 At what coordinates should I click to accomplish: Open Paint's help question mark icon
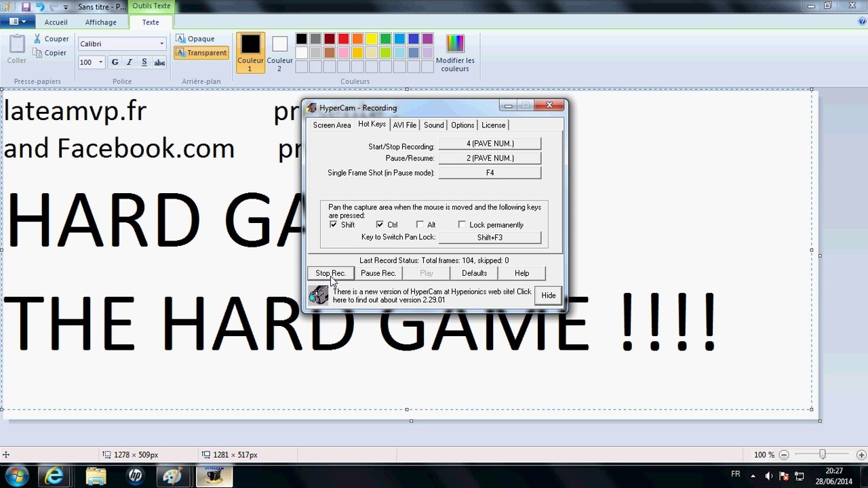[x=862, y=22]
